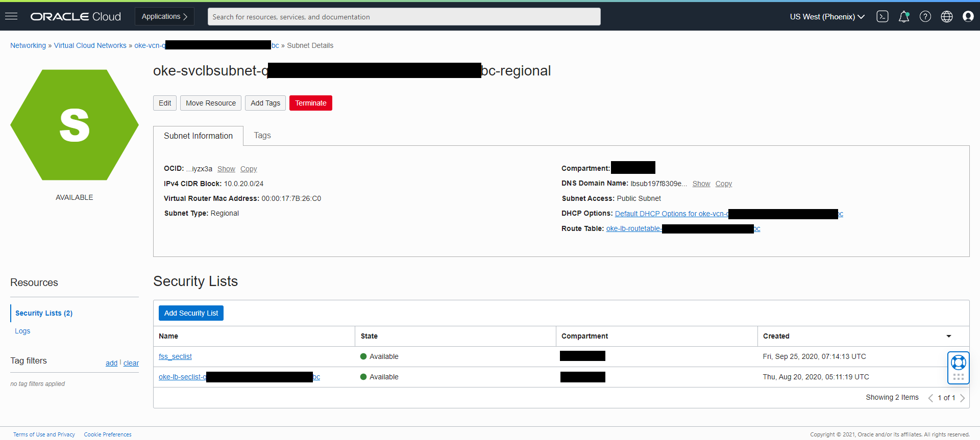The height and width of the screenshot is (440, 980).
Task: Open Virtual Cloud Networks breadcrumb
Action: 90,45
